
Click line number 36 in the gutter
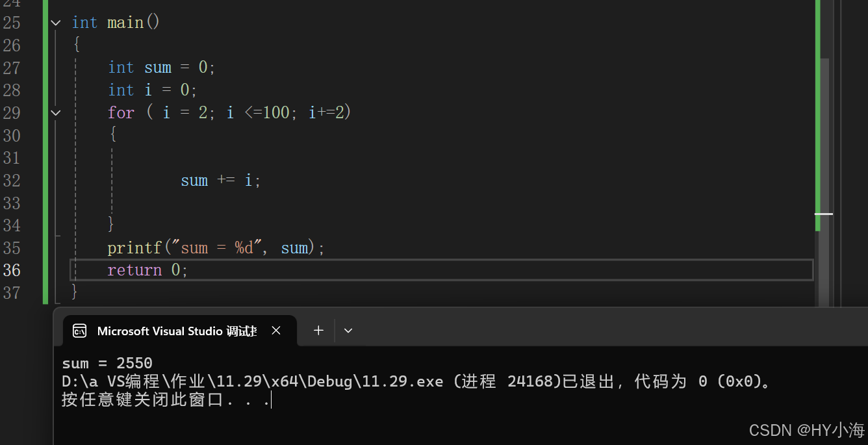(x=12, y=270)
